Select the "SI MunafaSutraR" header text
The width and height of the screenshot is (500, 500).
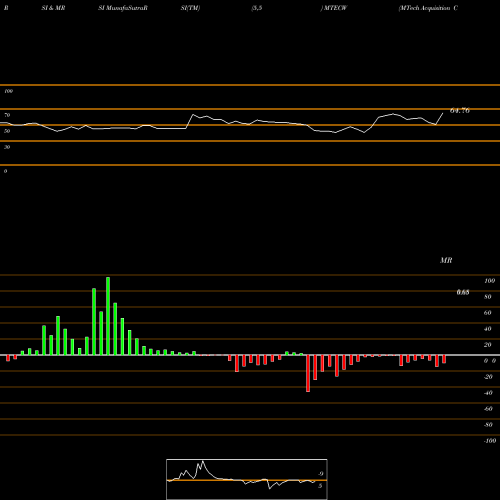123,8
